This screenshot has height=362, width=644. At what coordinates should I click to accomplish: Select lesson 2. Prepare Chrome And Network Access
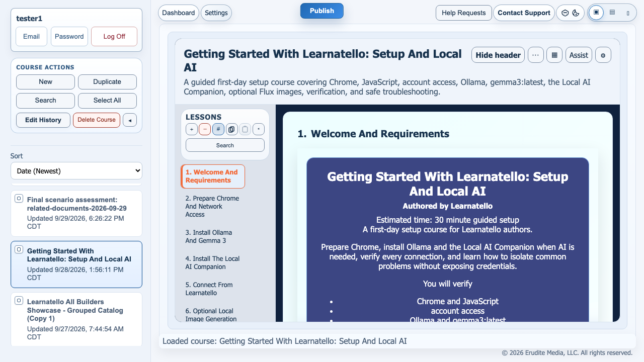coord(213,207)
